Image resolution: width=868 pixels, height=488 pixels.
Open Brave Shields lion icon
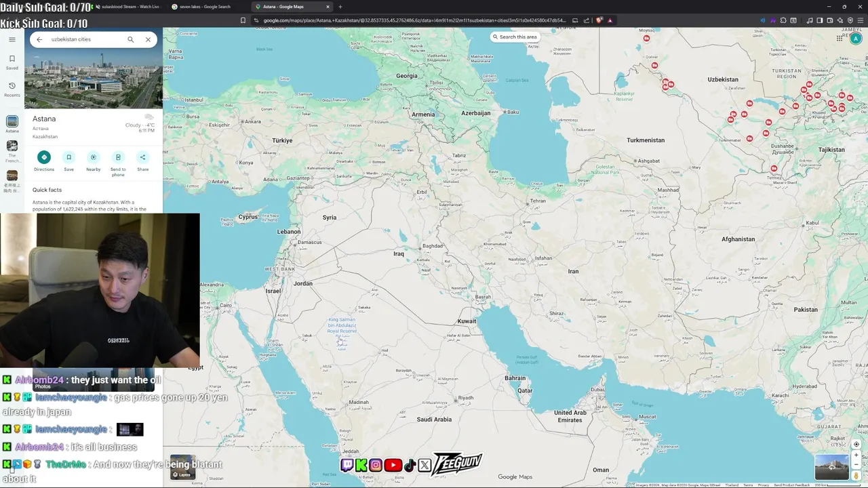599,20
